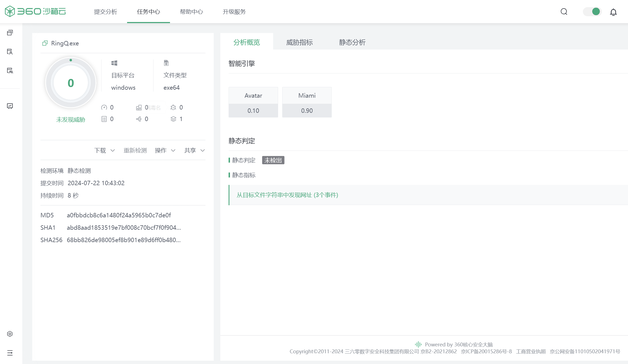Screen dimensions: 628x364
Task: Click the circular threat score gauge
Action: pyautogui.click(x=71, y=83)
